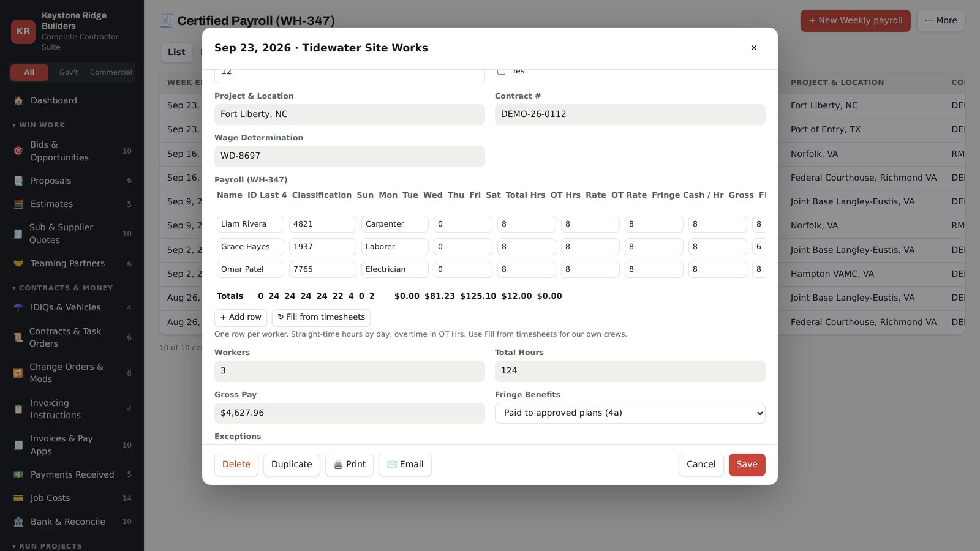The width and height of the screenshot is (980, 551).
Task: Switch to the Commercial filter tab
Action: pos(111,72)
